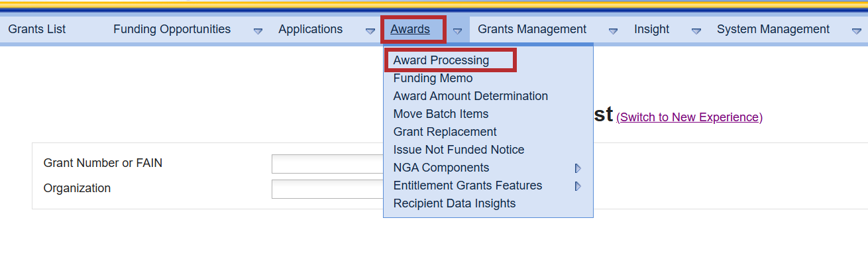Click the Funding Opportunities menu

(172, 29)
